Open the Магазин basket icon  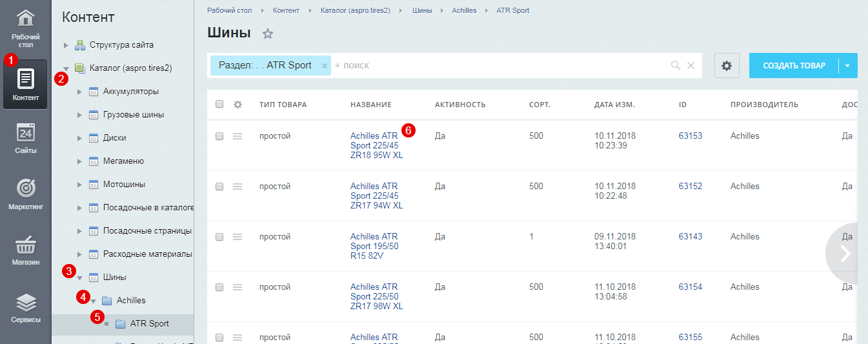25,246
